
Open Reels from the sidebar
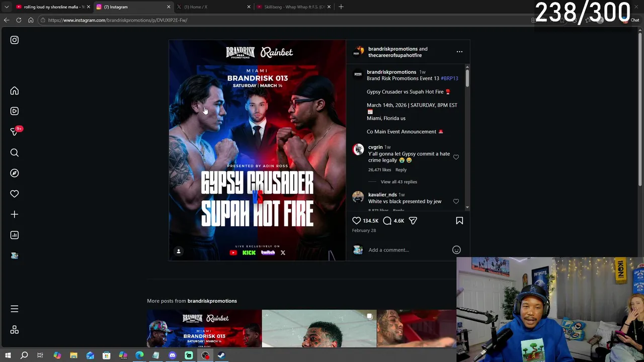pyautogui.click(x=15, y=111)
